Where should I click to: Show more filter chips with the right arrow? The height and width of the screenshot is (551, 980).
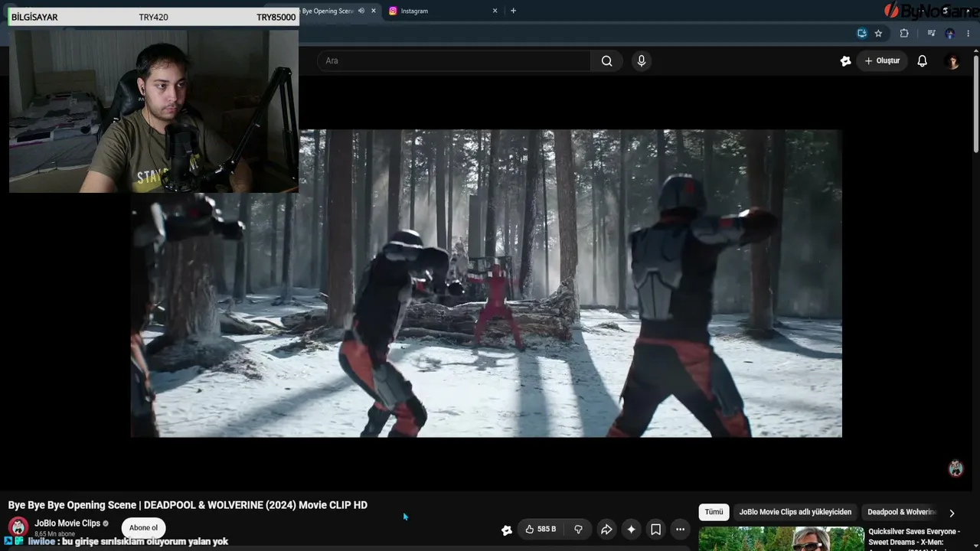point(952,513)
